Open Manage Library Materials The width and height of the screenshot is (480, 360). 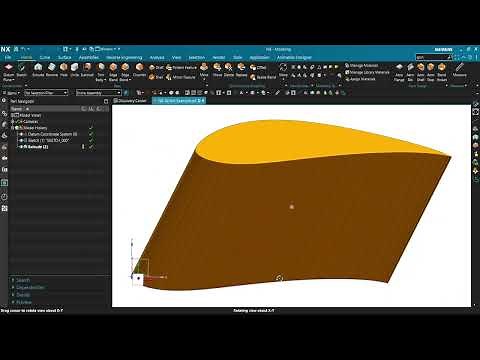(x=367, y=72)
